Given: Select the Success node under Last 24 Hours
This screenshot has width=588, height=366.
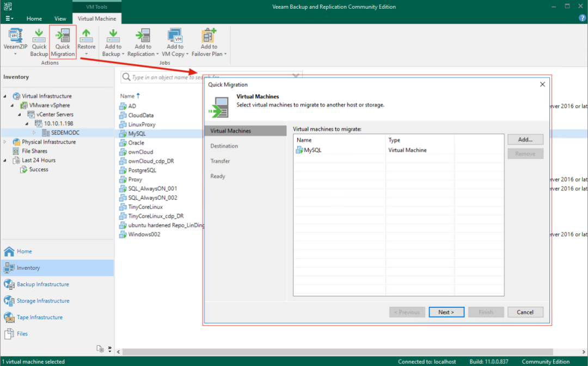Looking at the screenshot, I should click(x=39, y=169).
